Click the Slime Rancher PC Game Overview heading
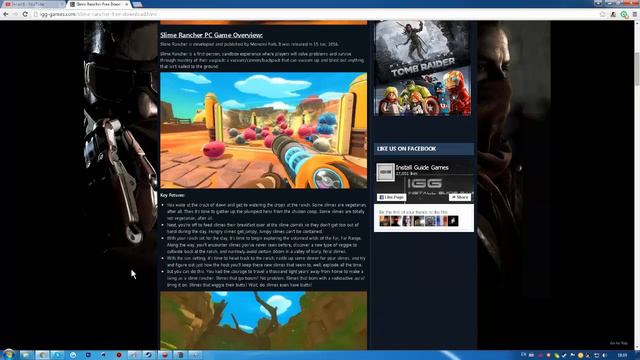Viewport: 640px width, 360px height. click(211, 35)
